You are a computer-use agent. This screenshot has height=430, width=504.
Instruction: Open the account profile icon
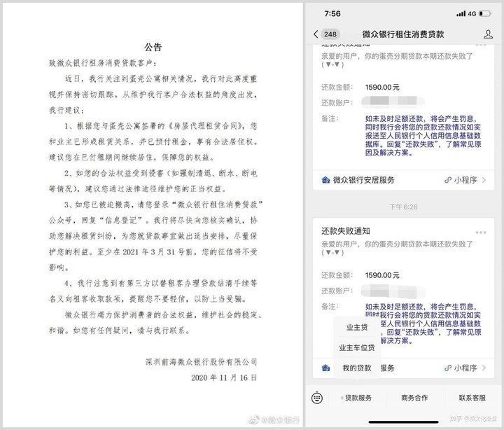tap(488, 34)
